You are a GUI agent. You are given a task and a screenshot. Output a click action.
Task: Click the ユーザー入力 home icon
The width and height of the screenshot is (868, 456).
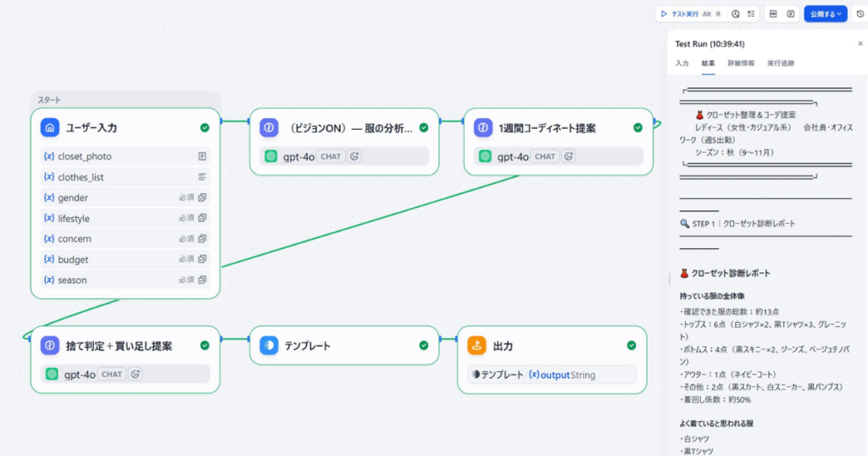[50, 127]
